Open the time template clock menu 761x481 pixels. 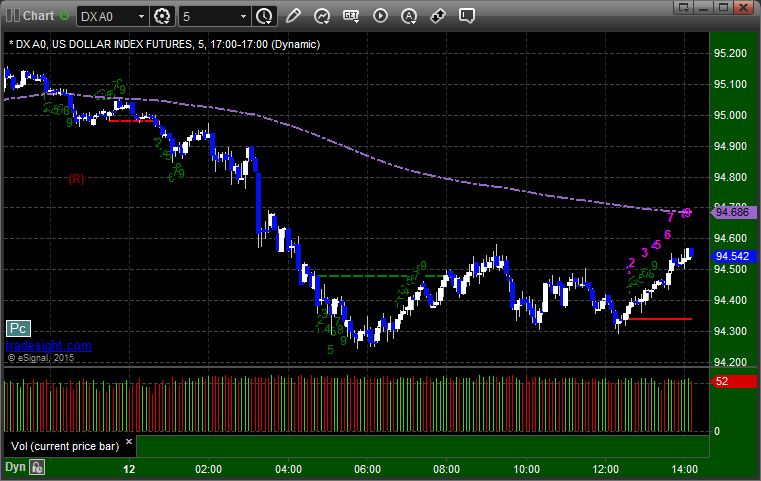[x=265, y=16]
